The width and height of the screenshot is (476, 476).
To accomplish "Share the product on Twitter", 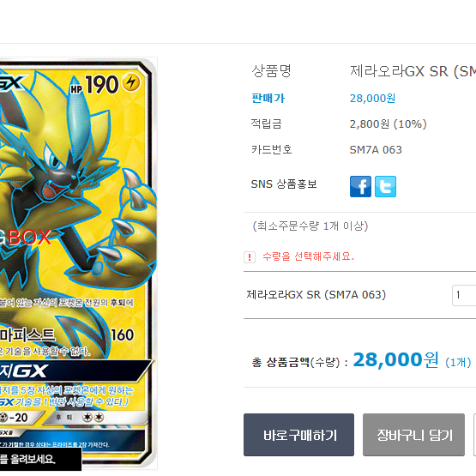I will (x=385, y=186).
